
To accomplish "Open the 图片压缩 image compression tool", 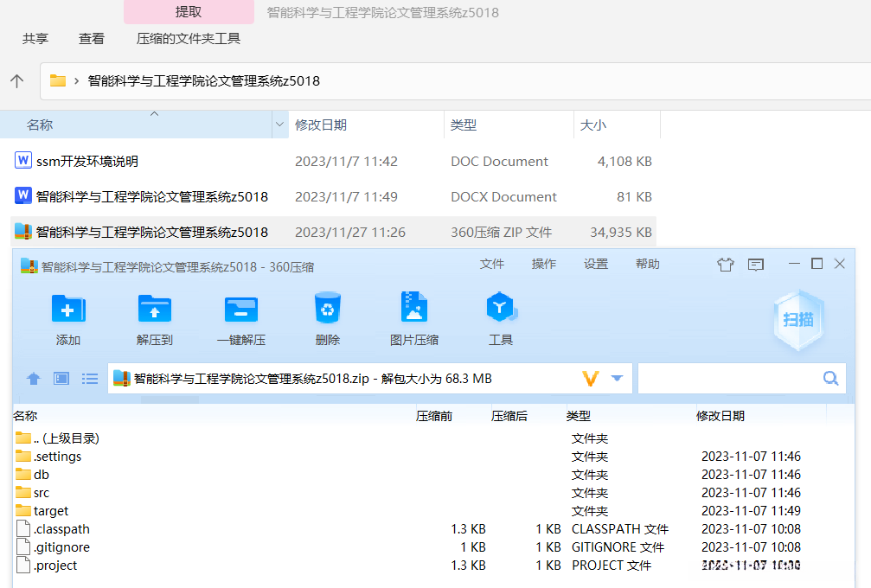I will coord(413,307).
